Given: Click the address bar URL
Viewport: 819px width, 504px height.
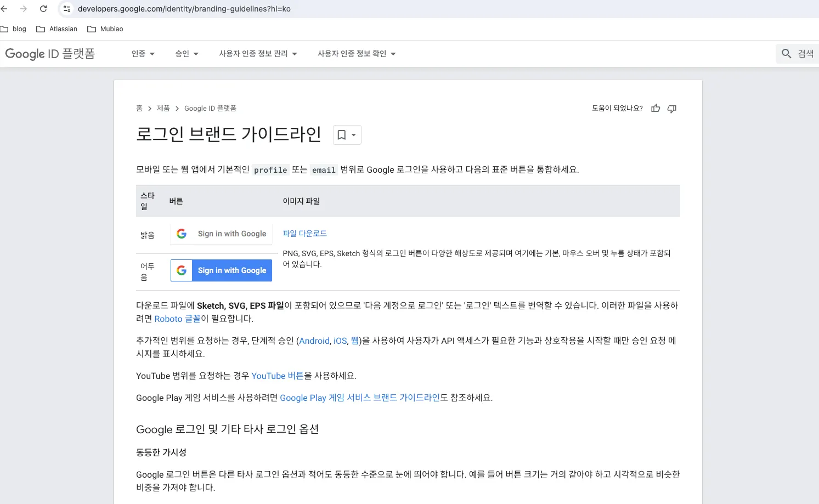Looking at the screenshot, I should point(184,9).
